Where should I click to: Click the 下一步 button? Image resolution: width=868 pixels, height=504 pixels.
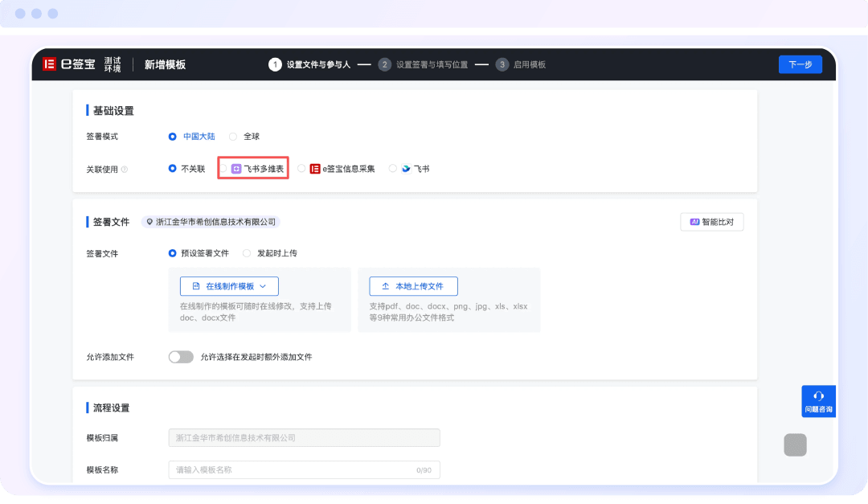click(x=800, y=64)
